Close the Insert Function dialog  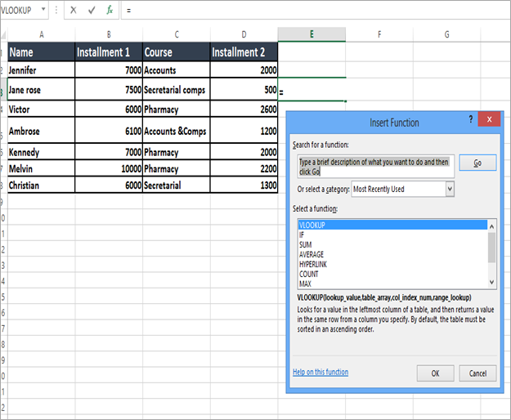pyautogui.click(x=489, y=119)
